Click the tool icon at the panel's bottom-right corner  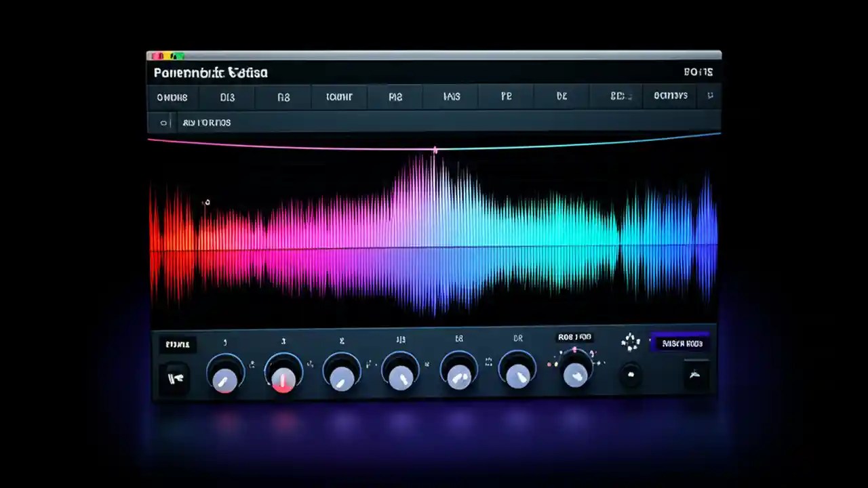695,375
